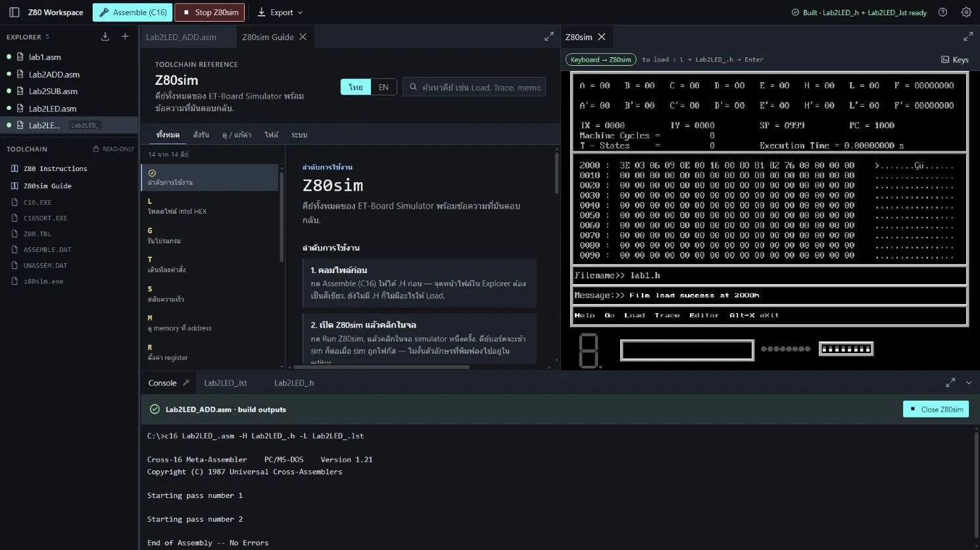Select the L load Intel HEX guide entry
Image resolution: width=980 pixels, height=550 pixels.
(210, 206)
